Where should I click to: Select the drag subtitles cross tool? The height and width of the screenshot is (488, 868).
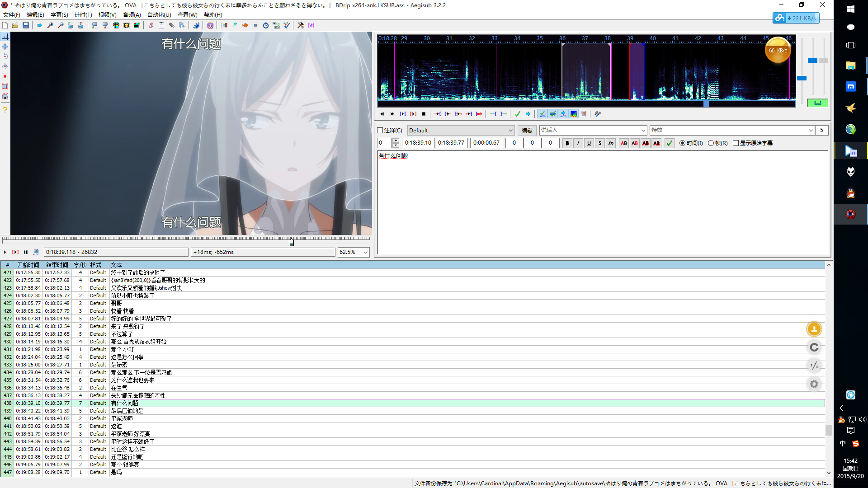5,47
